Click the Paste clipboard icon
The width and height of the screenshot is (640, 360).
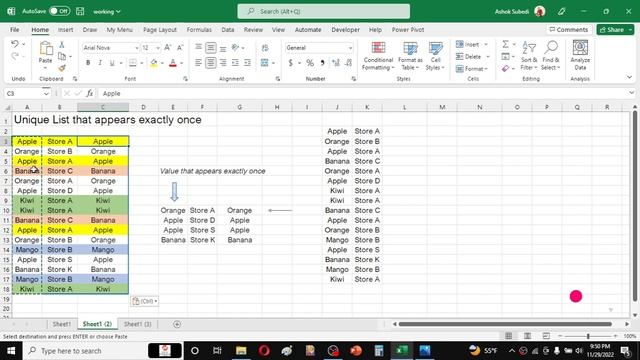[x=46, y=49]
